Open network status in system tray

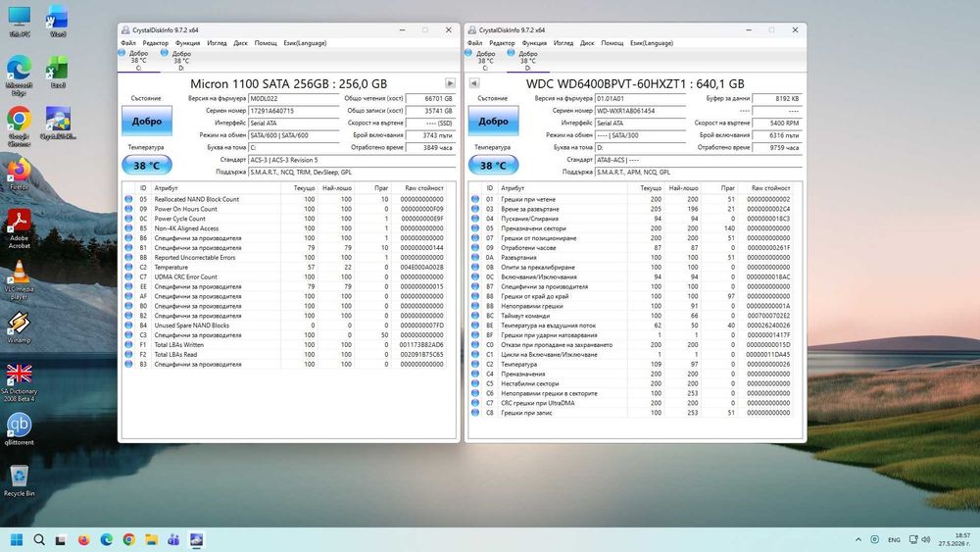click(x=913, y=539)
